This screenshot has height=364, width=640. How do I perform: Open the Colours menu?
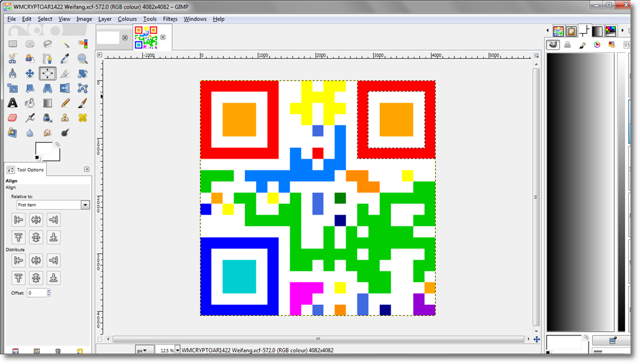click(x=127, y=19)
